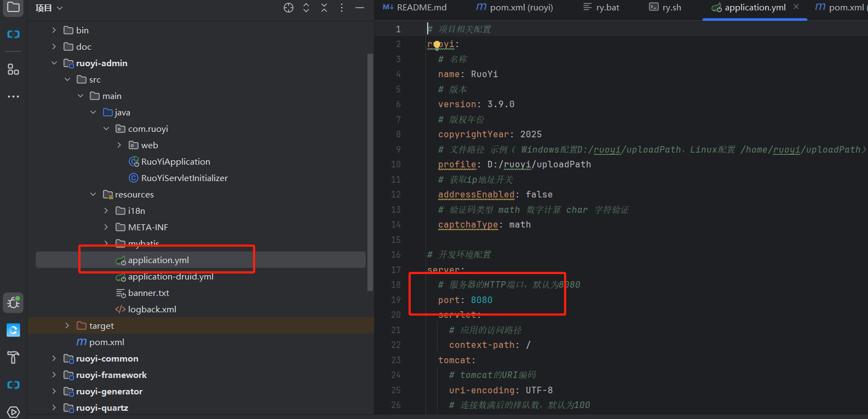
Task: Click the version value 3.9.0
Action: click(x=501, y=104)
